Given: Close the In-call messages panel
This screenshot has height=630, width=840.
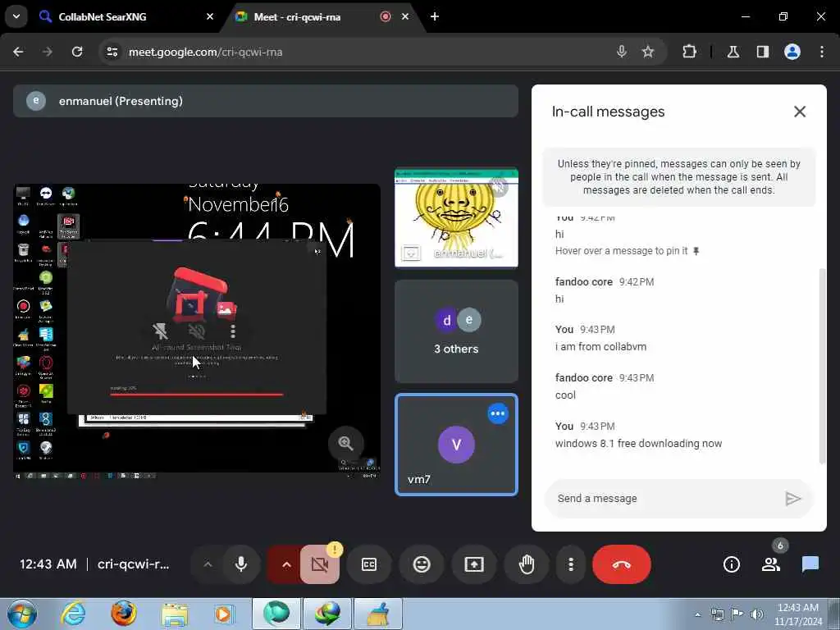Looking at the screenshot, I should 799,112.
